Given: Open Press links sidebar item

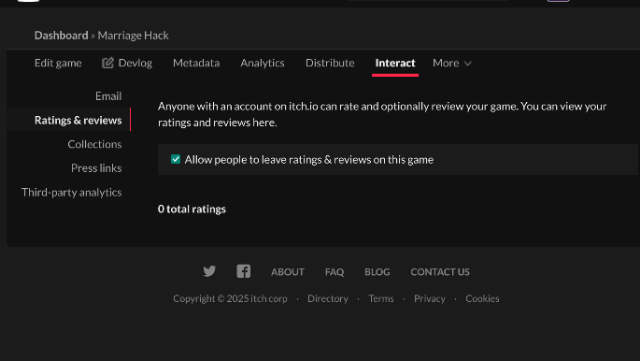Looking at the screenshot, I should coord(96,168).
